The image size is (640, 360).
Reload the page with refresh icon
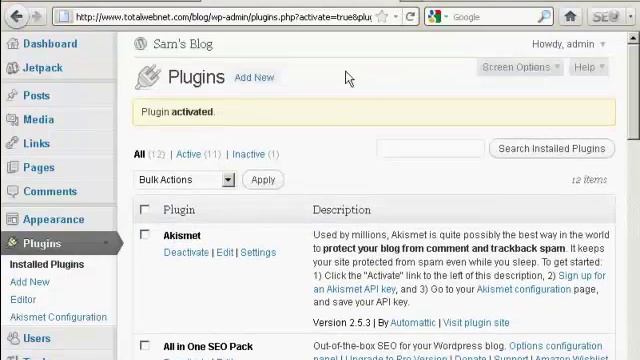point(410,17)
